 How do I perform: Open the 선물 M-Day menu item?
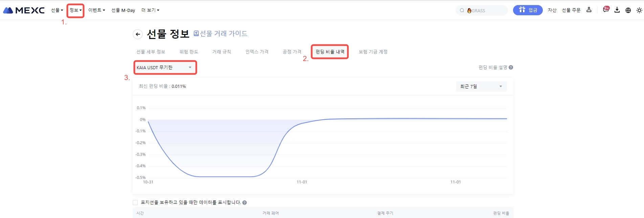click(123, 10)
